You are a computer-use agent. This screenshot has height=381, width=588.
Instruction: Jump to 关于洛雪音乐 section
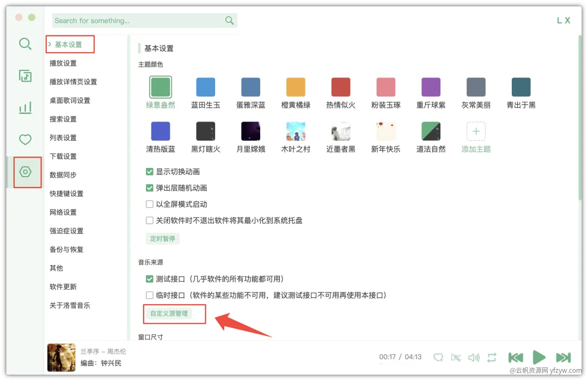pos(70,305)
